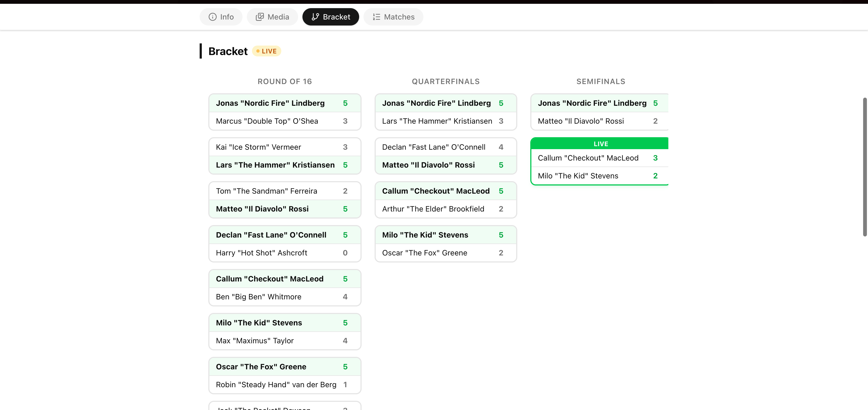The height and width of the screenshot is (410, 868).
Task: Select Jonas Lindberg in Round of 16
Action: [x=285, y=103]
